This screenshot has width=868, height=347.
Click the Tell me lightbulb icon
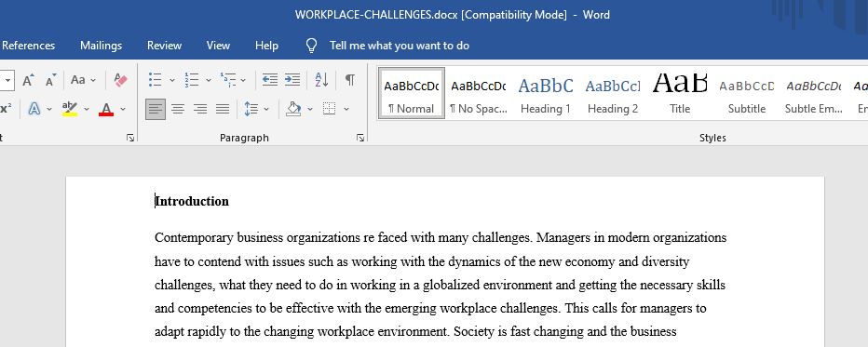tap(312, 46)
